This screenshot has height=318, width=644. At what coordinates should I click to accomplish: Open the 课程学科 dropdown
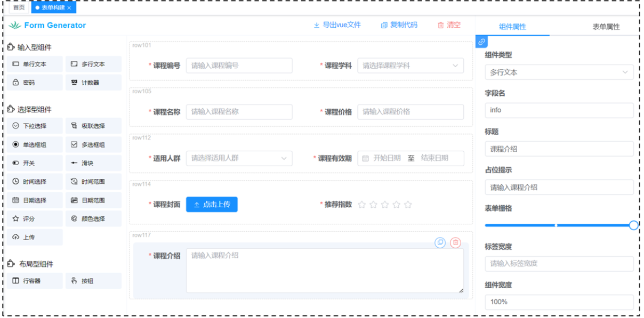(x=410, y=66)
